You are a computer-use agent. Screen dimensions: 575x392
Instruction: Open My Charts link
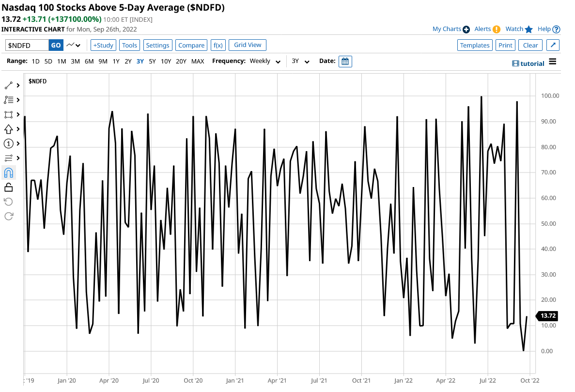point(447,29)
